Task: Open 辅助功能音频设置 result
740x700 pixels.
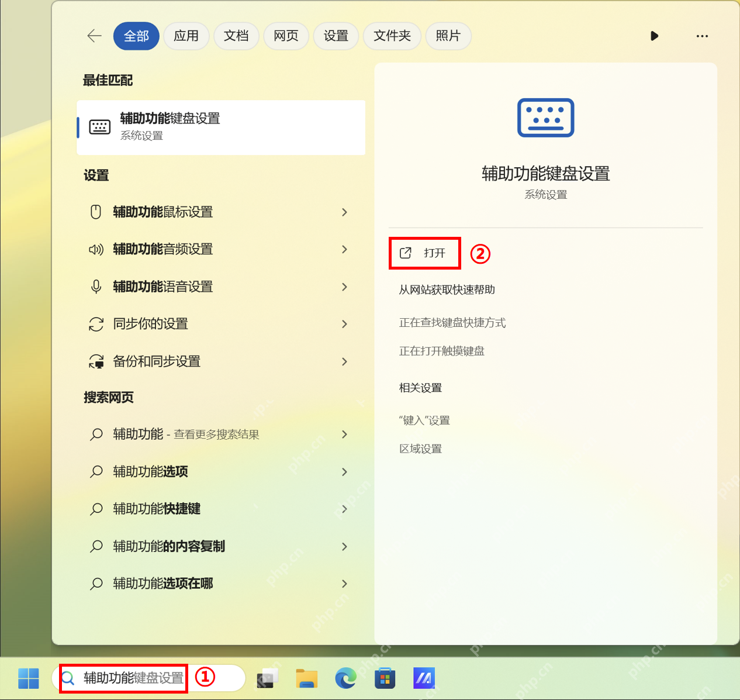Action: (221, 249)
